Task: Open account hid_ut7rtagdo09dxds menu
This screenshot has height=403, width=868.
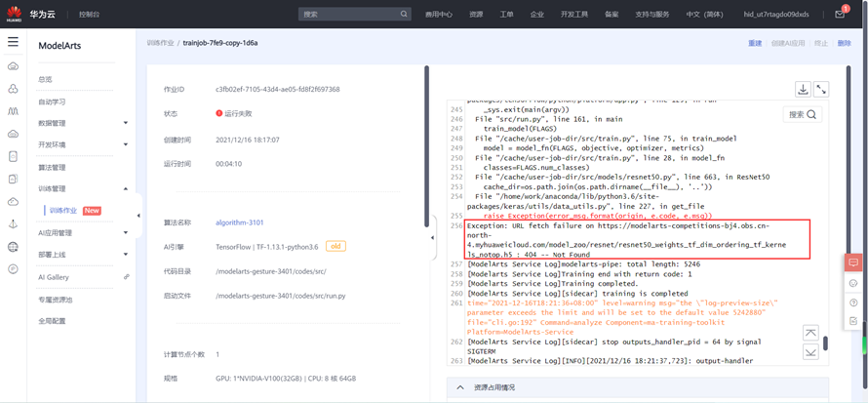Action: point(776,15)
